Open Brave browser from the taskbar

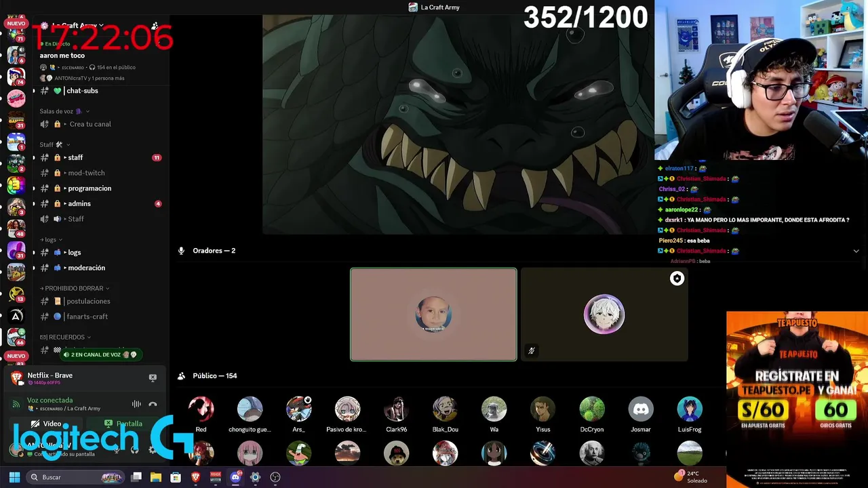[195, 477]
